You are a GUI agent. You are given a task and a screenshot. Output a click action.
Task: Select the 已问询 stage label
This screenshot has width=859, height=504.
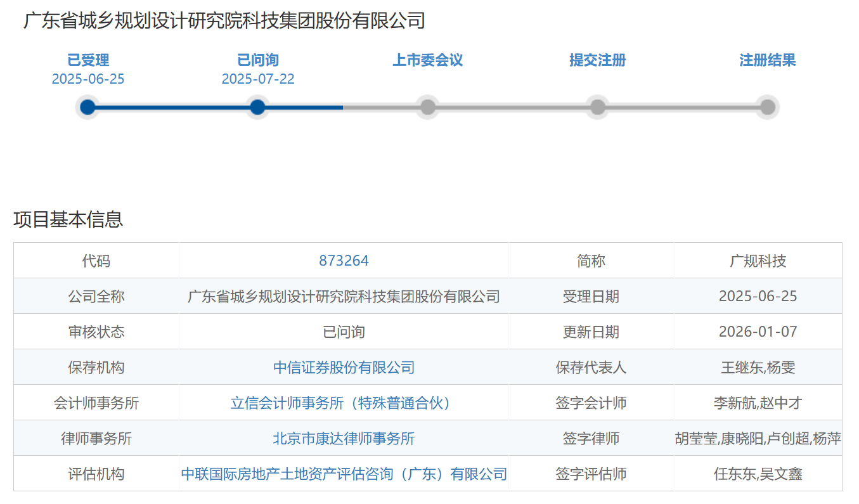tap(258, 60)
